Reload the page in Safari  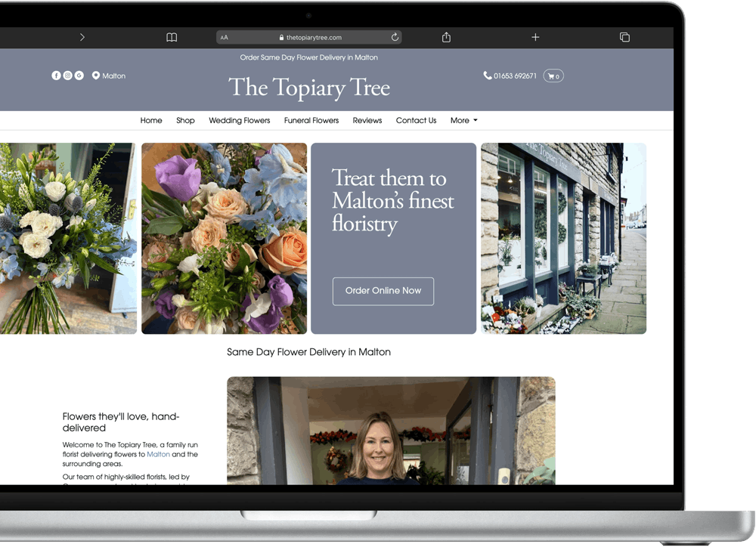tap(395, 37)
